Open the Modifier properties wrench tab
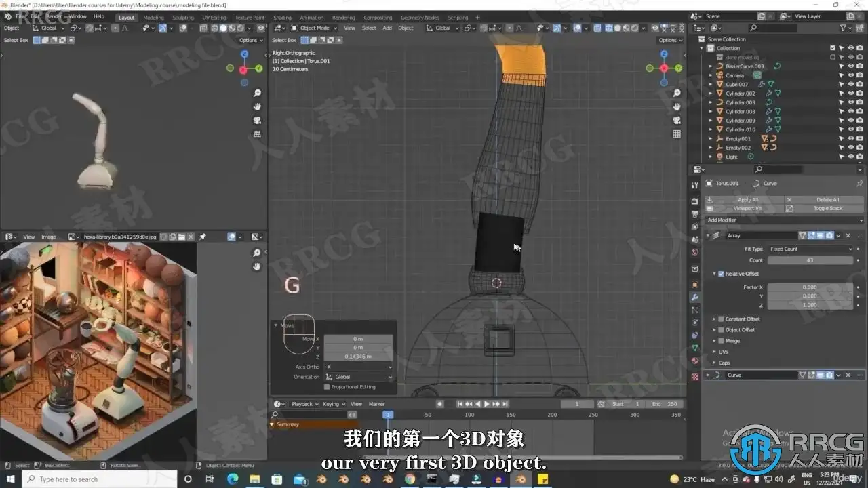 pyautogui.click(x=694, y=298)
